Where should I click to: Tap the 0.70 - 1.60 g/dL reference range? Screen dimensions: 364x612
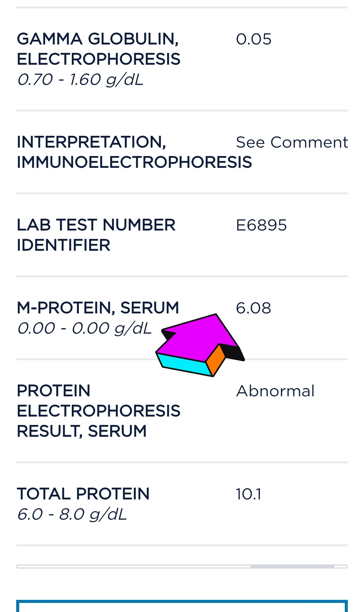[x=81, y=80]
